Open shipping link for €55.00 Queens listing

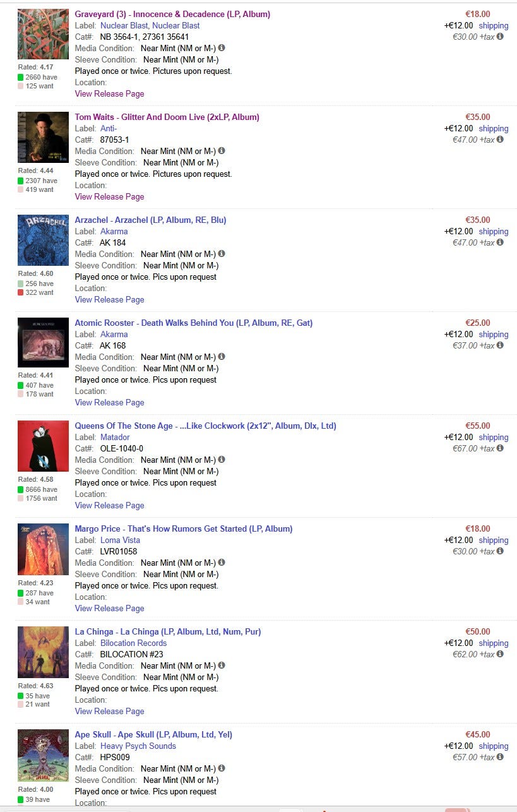point(494,437)
